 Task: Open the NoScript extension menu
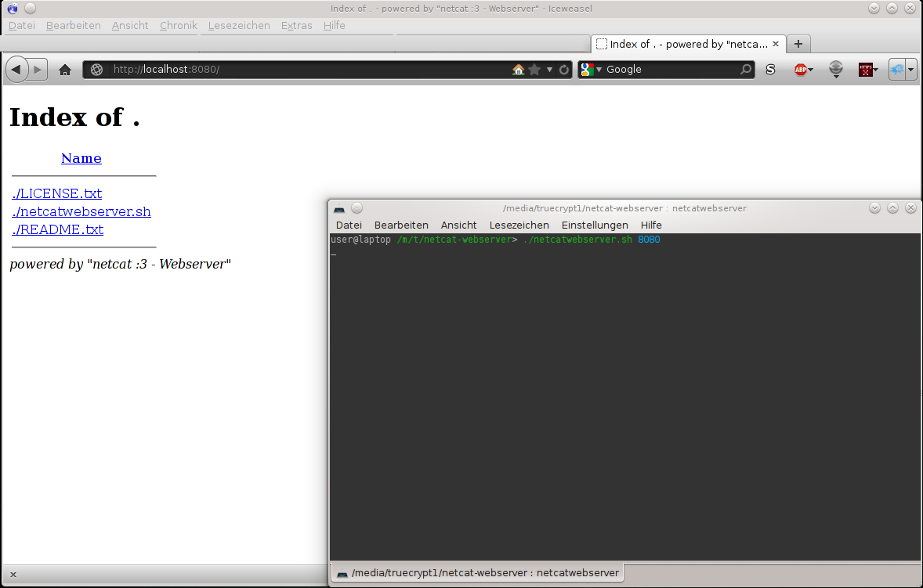coord(769,69)
